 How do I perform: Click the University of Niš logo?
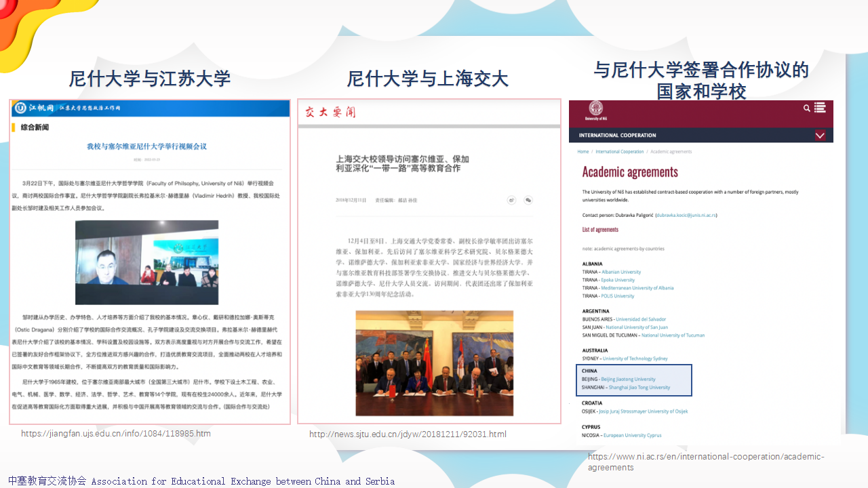click(596, 110)
